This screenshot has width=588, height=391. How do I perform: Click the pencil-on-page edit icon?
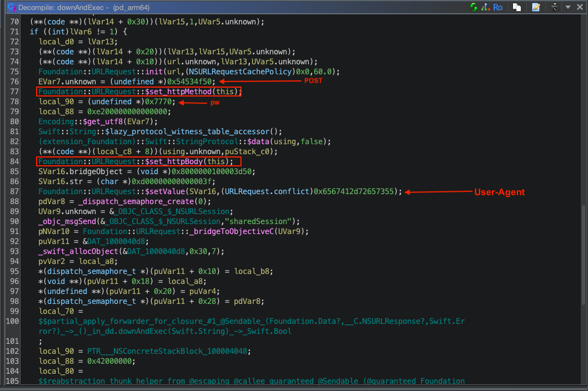point(536,7)
